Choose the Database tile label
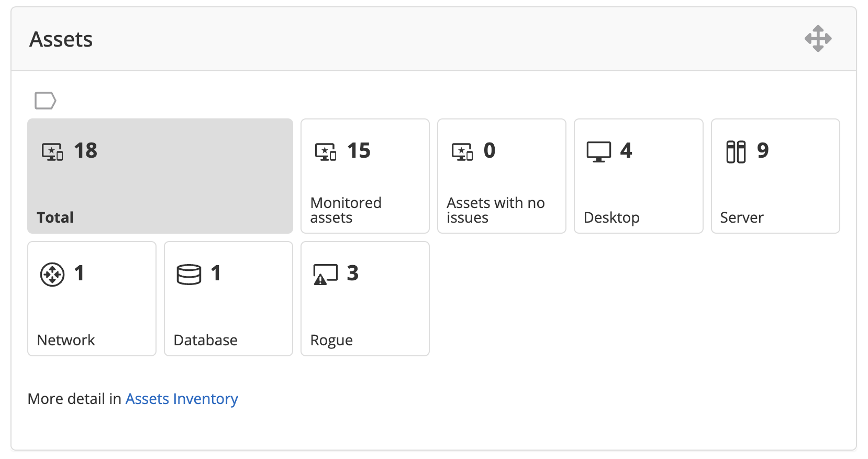The width and height of the screenshot is (868, 459). (x=205, y=340)
